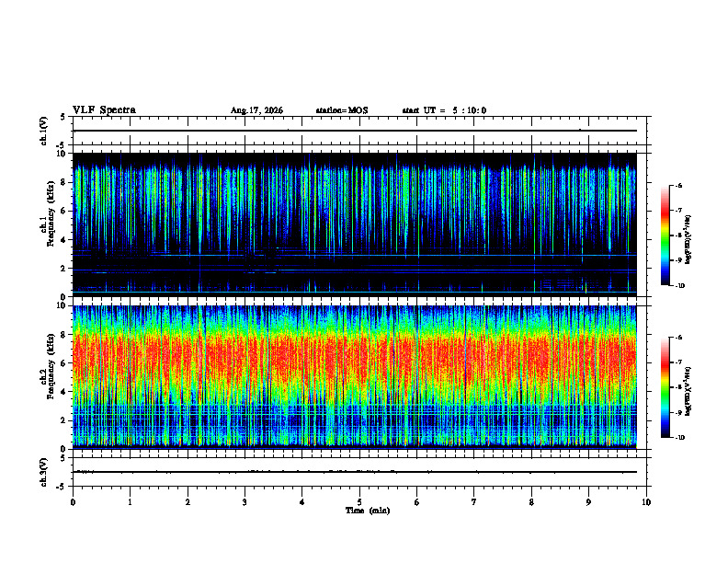Click the ch.1 colorbar "-6" value
This screenshot has height=563, width=728.
click(x=678, y=186)
